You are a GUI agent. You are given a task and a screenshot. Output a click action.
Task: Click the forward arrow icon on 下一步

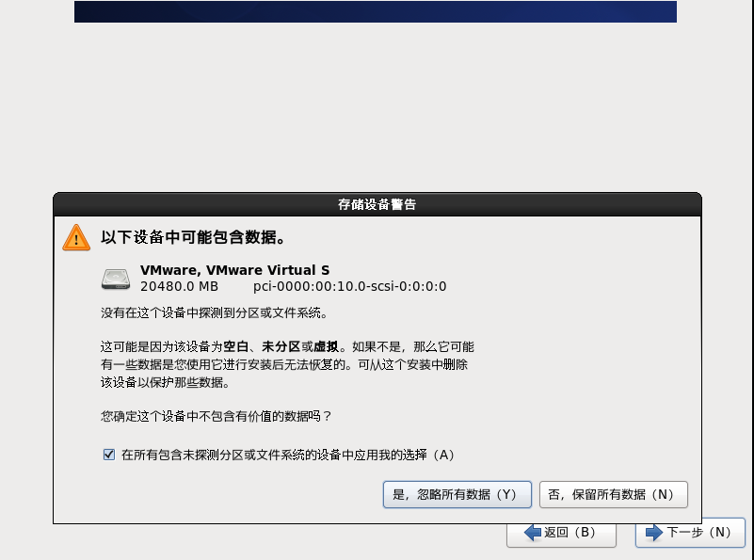[654, 533]
